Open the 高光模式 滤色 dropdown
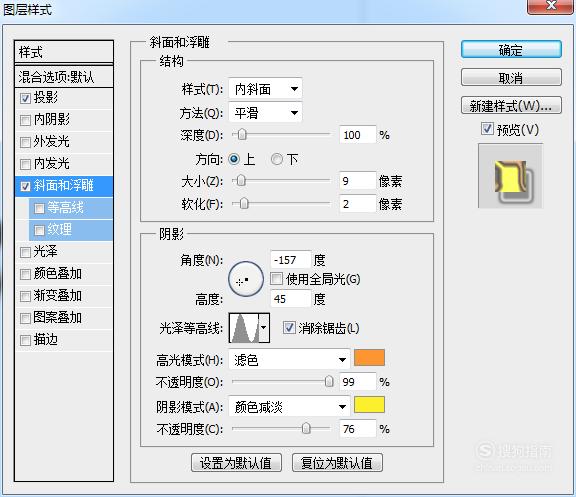This screenshot has height=497, width=576. [x=289, y=359]
